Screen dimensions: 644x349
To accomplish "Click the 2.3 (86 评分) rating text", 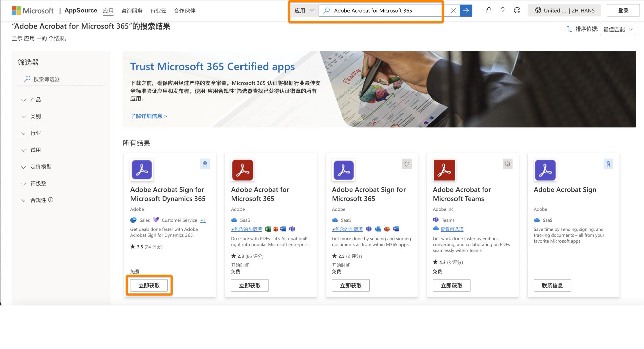I will click(x=248, y=256).
